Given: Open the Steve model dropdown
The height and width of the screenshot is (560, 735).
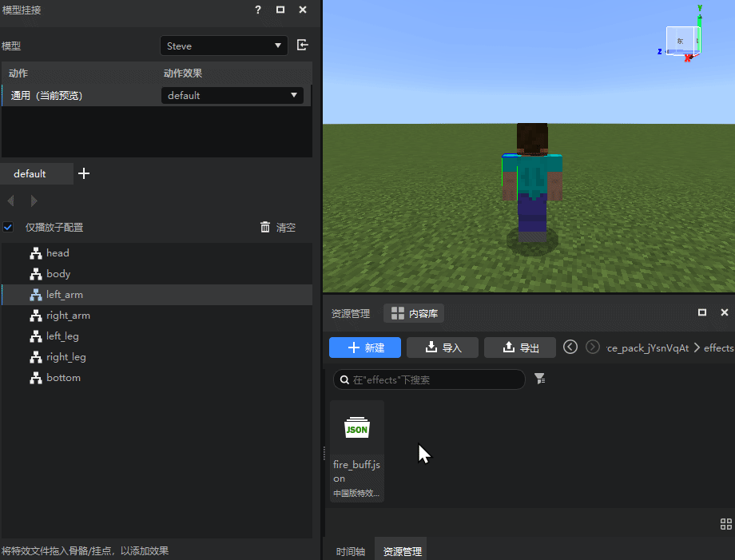Looking at the screenshot, I should click(x=224, y=46).
